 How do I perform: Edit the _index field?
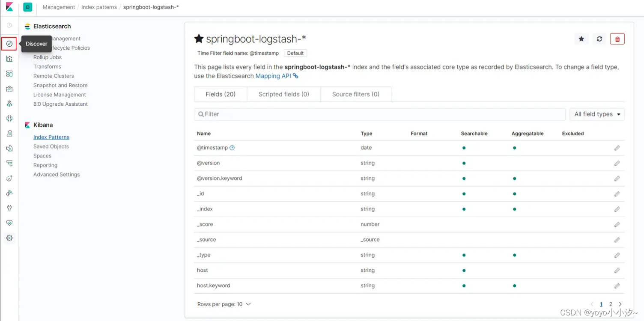pos(617,209)
